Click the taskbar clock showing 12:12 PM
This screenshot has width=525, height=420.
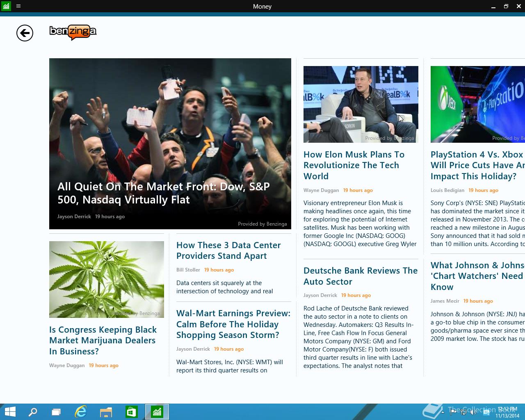507,412
